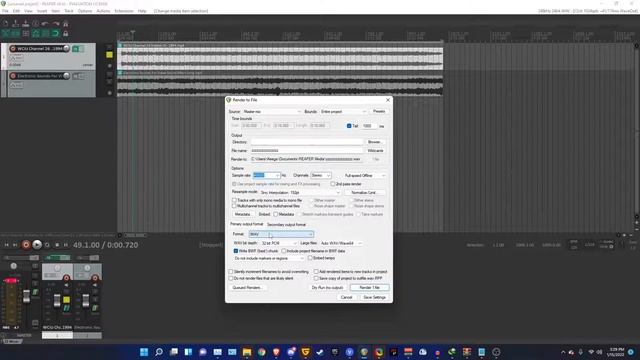Click go to project start transport button
The width and height of the screenshot is (640, 360).
[x=7, y=245]
